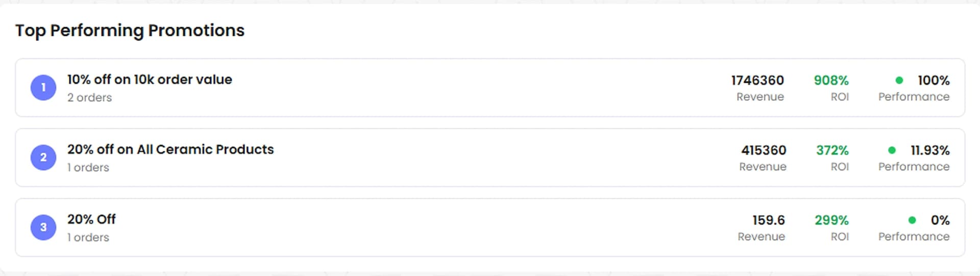Click the 0% performance value
The width and height of the screenshot is (980, 276).
tap(940, 220)
